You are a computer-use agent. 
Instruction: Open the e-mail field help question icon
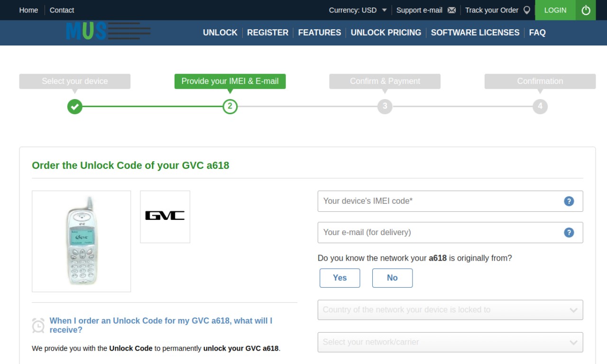(x=569, y=232)
